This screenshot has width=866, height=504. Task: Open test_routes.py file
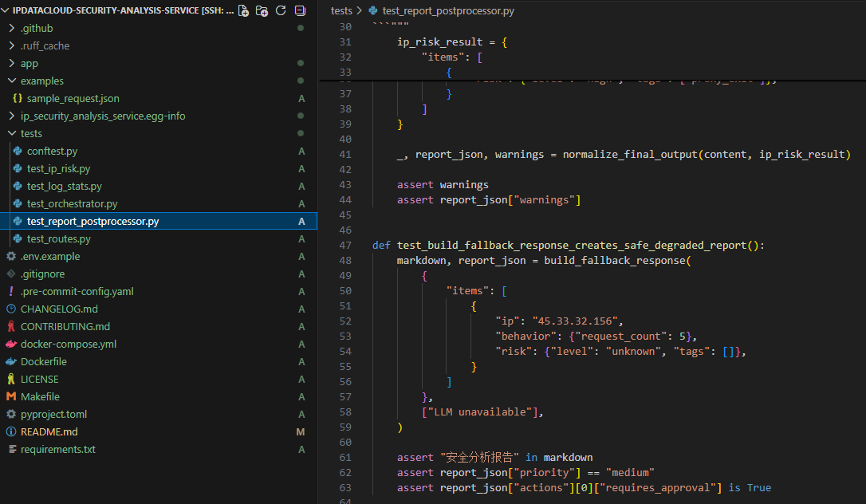[58, 239]
